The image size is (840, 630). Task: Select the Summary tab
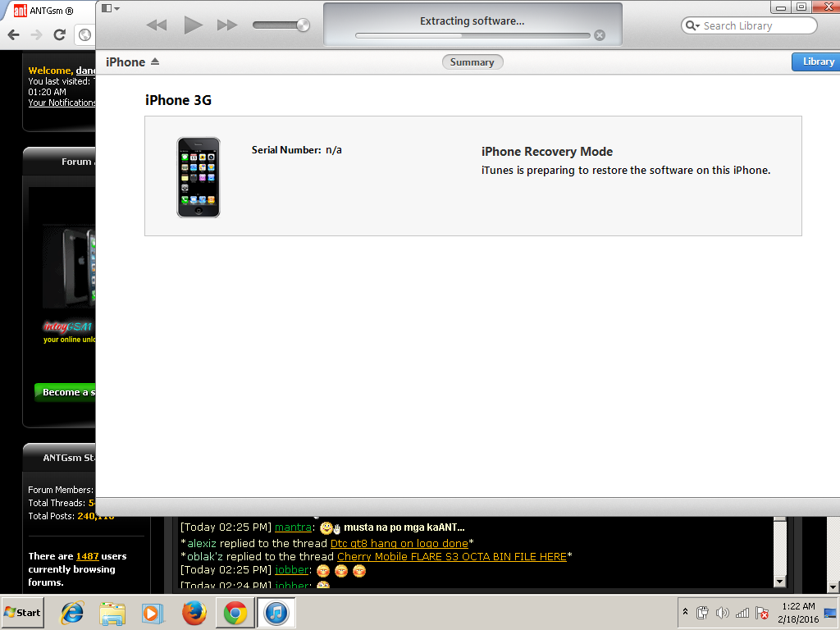(472, 62)
